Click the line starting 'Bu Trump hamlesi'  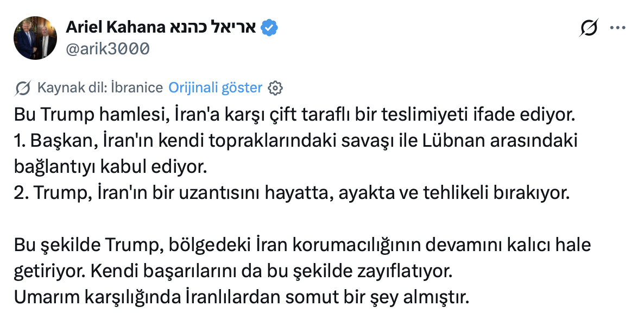294,115
